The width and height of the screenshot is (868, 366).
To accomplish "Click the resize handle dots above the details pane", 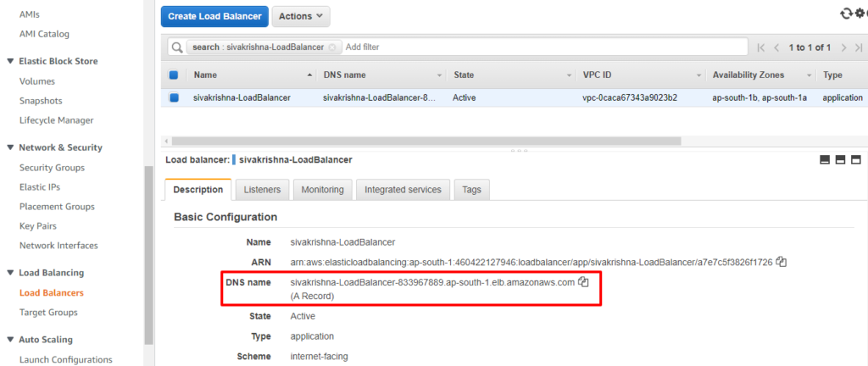I will click(x=519, y=150).
